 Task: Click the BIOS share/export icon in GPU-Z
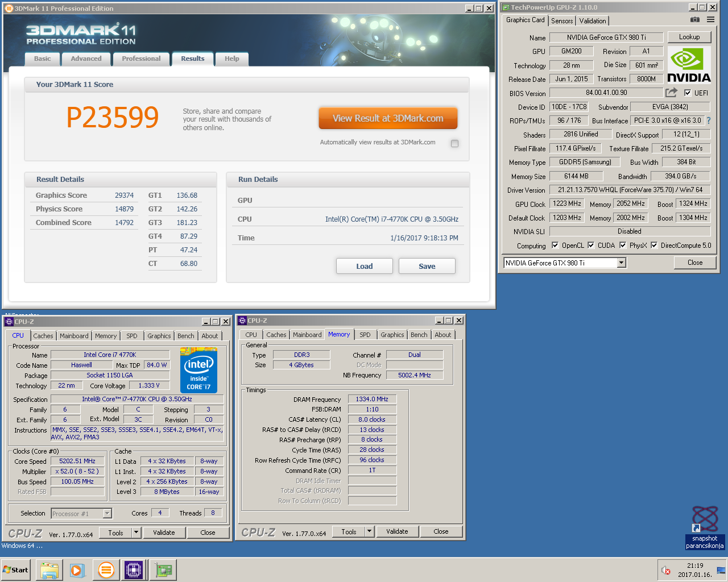point(672,92)
